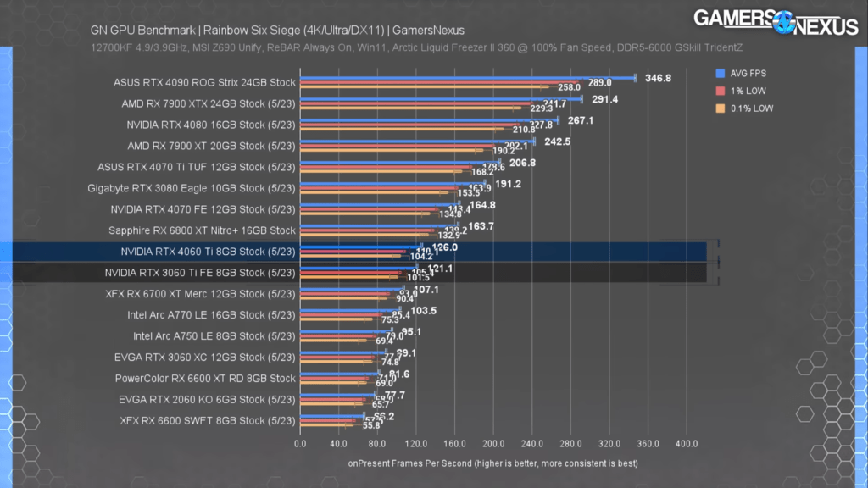Click the test bench subtitle starting '12700KF 4.9/3.9GHz'

pyautogui.click(x=416, y=47)
